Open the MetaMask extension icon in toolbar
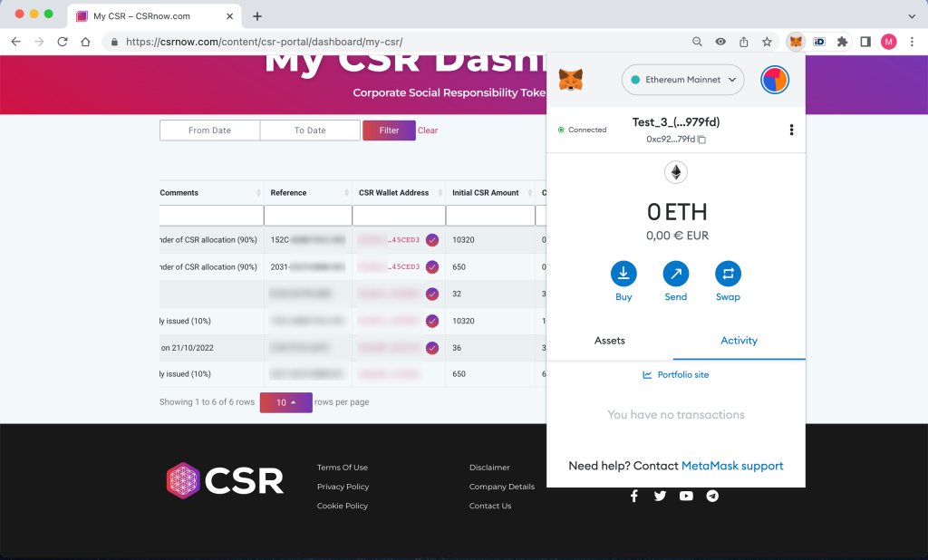This screenshot has height=560, width=928. click(x=796, y=42)
